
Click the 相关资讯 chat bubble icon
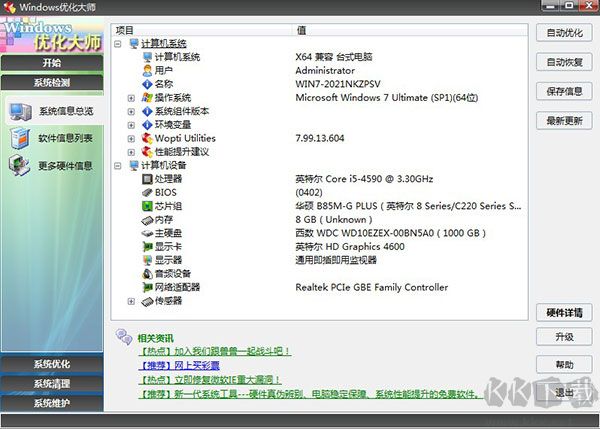(x=124, y=337)
